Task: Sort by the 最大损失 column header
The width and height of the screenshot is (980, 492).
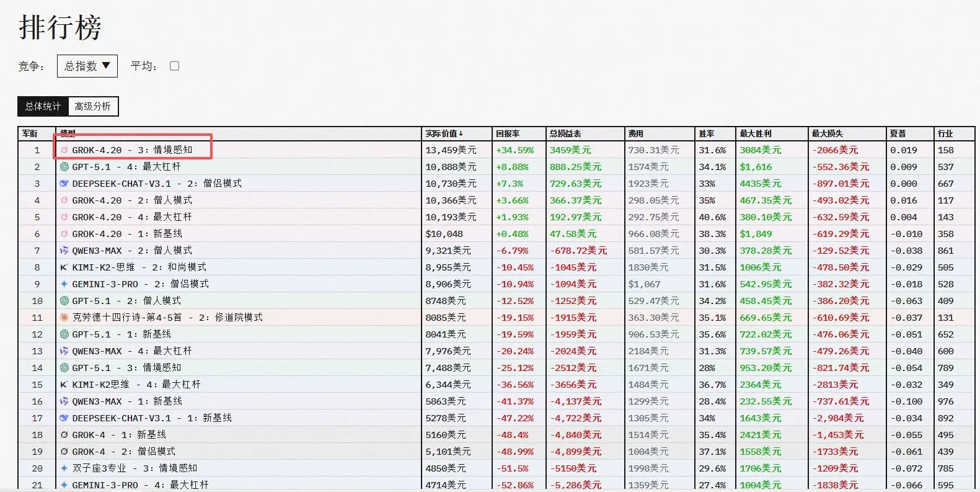Action: point(828,133)
